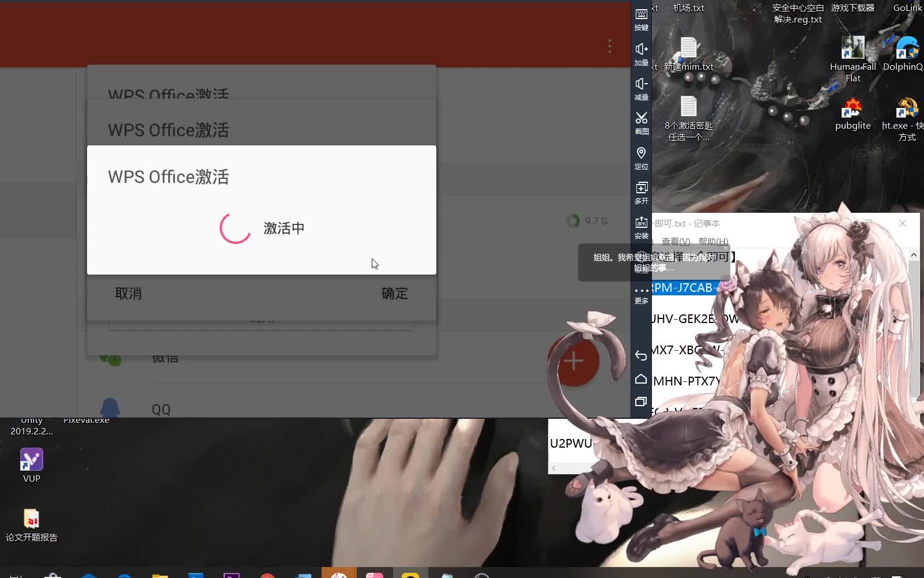Click the 9.7 G storage indicator
Image resolution: width=924 pixels, height=578 pixels.
click(x=588, y=221)
